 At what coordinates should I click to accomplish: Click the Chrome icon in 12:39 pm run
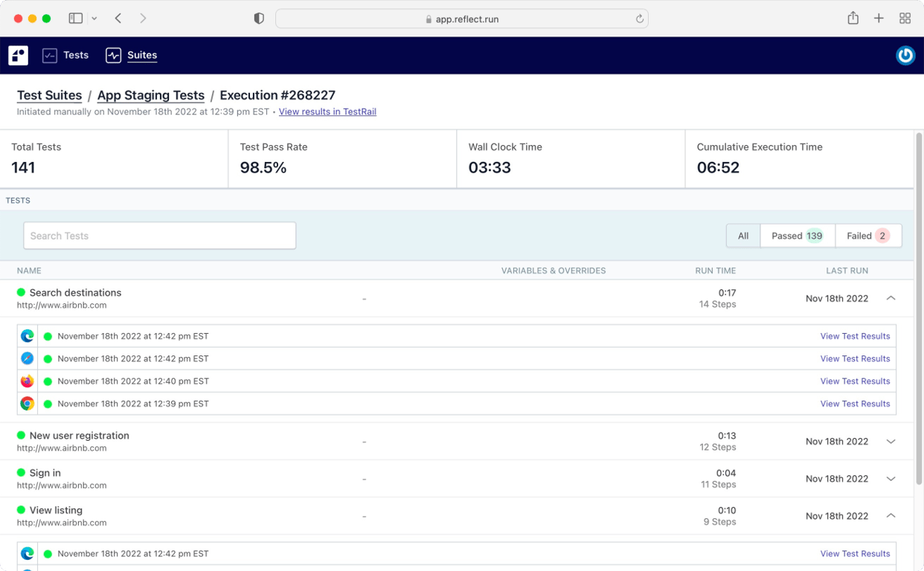click(28, 404)
